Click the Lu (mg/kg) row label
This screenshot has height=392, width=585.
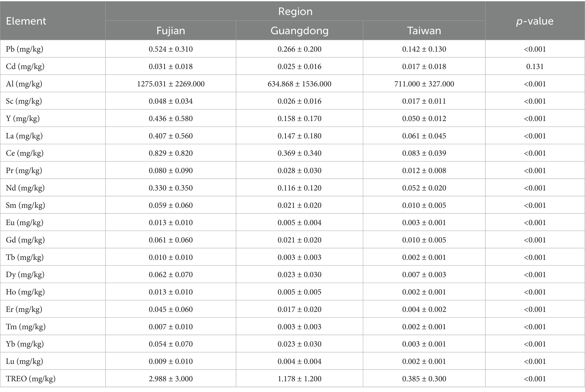24,361
